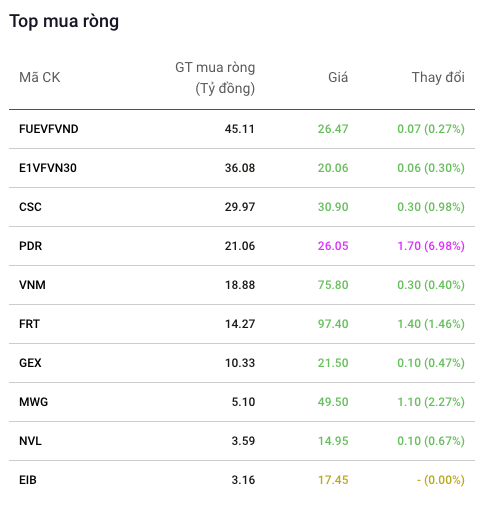Select the NVL stock symbol
Screen dimensions: 480x508
[30, 441]
